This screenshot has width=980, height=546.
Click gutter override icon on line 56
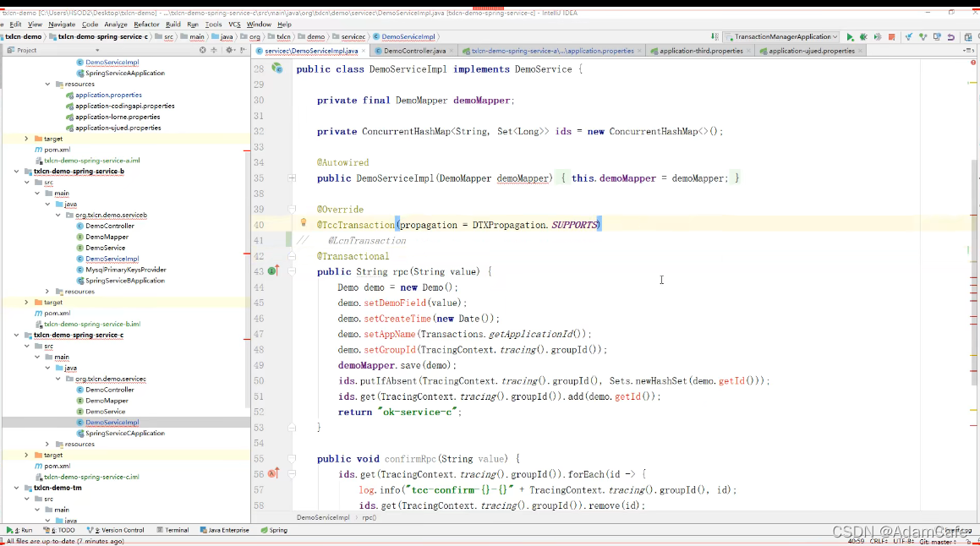(273, 473)
